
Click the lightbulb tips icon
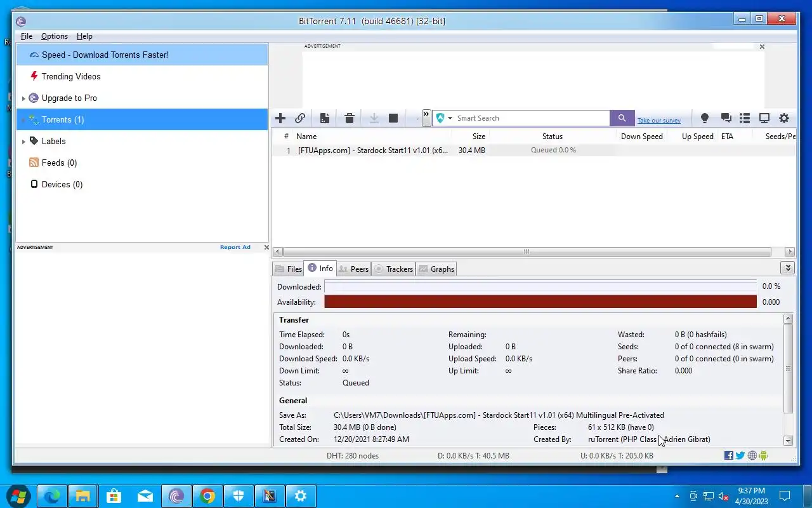coord(704,118)
